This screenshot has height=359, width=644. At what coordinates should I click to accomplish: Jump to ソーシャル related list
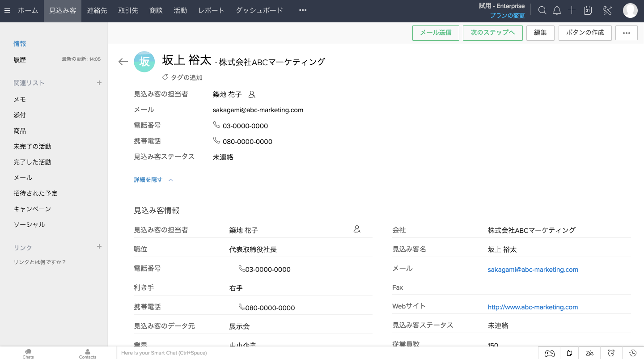click(29, 224)
